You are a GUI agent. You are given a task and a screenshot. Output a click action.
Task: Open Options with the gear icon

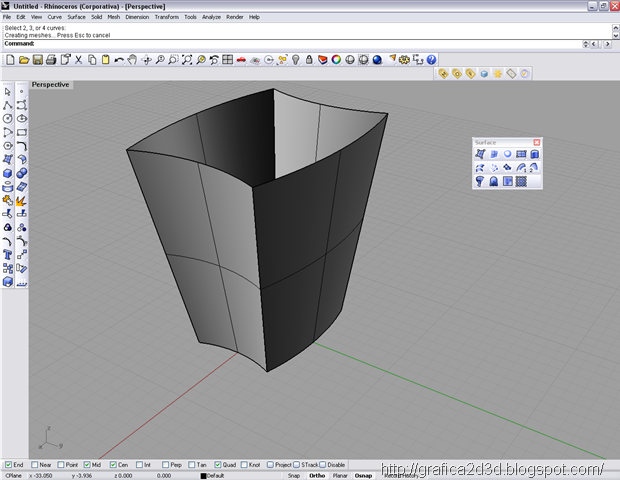[x=404, y=60]
